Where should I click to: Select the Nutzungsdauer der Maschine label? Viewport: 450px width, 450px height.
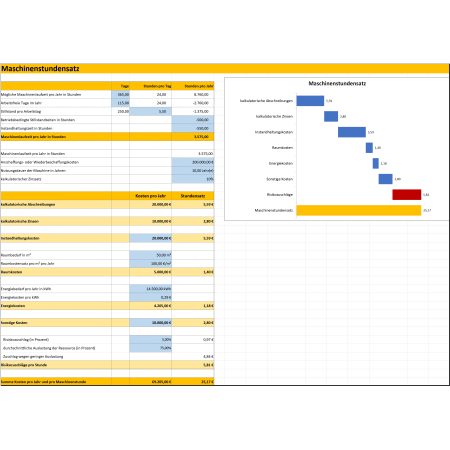point(33,171)
